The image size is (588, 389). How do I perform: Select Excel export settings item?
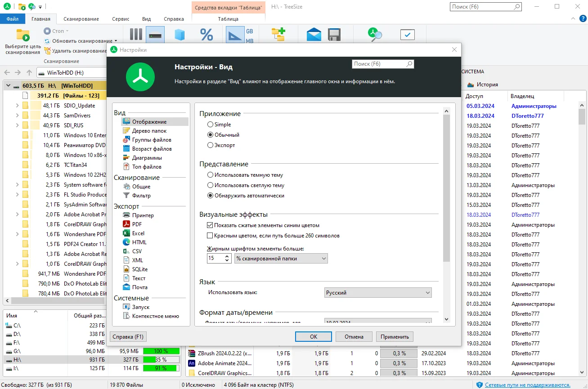[x=138, y=233]
